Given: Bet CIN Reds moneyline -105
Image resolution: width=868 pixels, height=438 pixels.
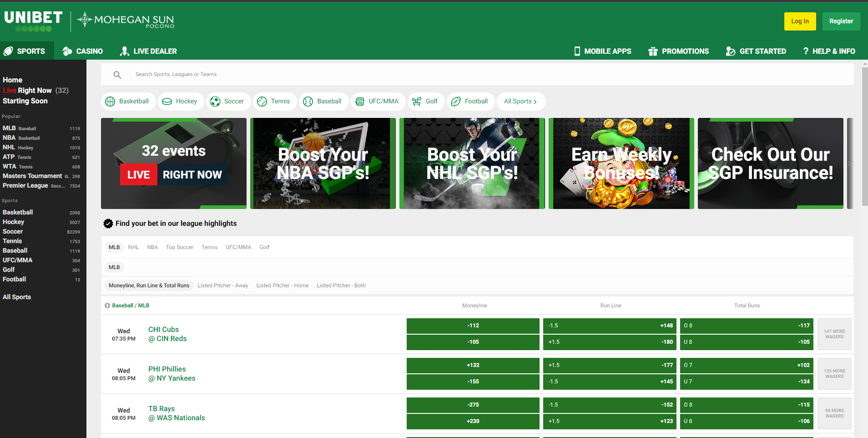Looking at the screenshot, I should tap(473, 342).
